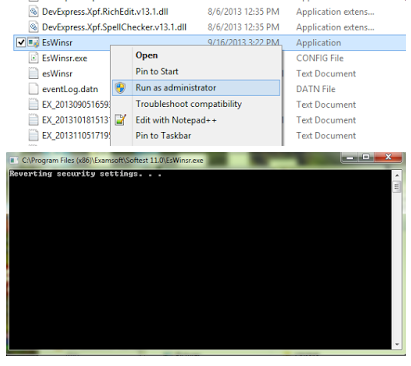411x366 pixels.
Task: Choose Open from the context menu
Action: tap(147, 55)
